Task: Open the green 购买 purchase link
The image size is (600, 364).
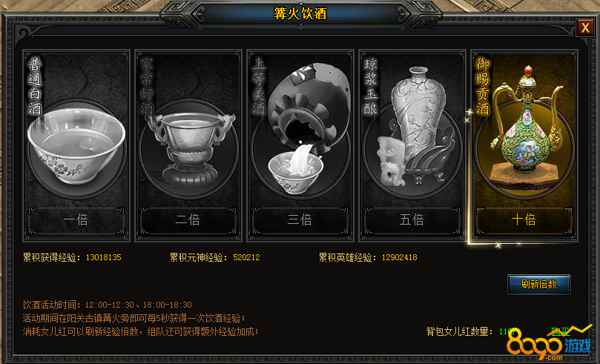Action: (x=560, y=331)
